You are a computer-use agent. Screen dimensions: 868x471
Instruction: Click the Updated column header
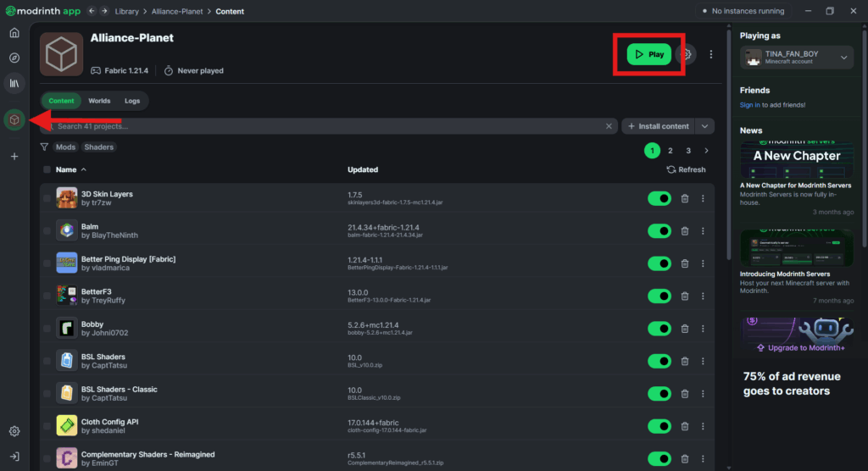tap(363, 170)
